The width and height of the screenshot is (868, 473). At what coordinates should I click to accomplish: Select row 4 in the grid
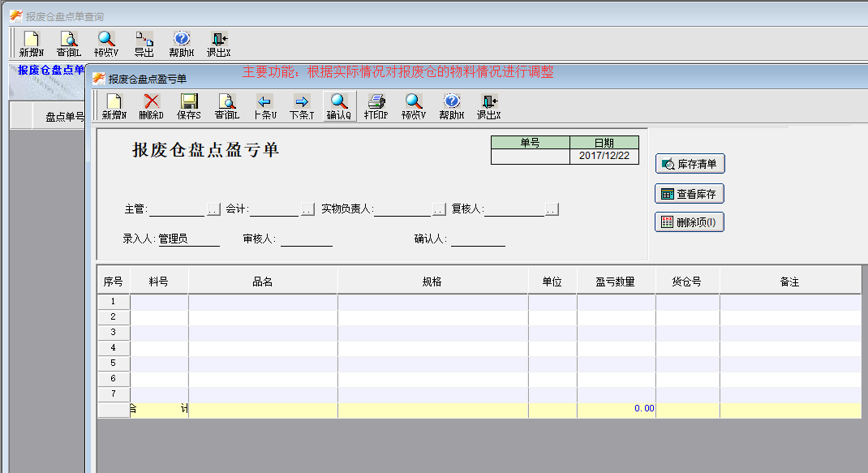coord(114,348)
